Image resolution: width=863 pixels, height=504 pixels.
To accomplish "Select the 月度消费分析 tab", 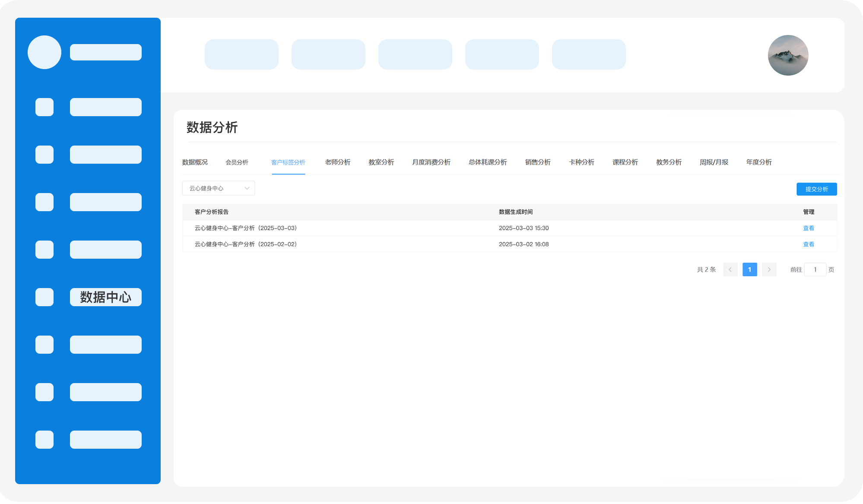I will pyautogui.click(x=431, y=162).
